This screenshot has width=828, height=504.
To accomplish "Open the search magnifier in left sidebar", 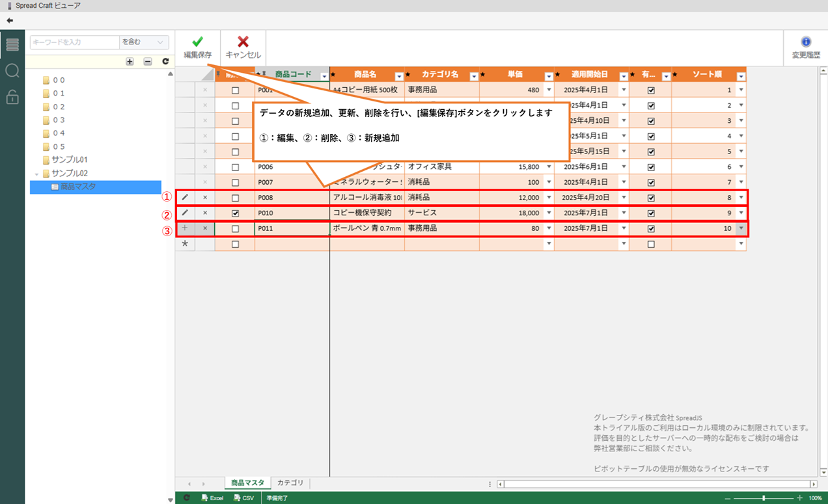I will click(12, 71).
